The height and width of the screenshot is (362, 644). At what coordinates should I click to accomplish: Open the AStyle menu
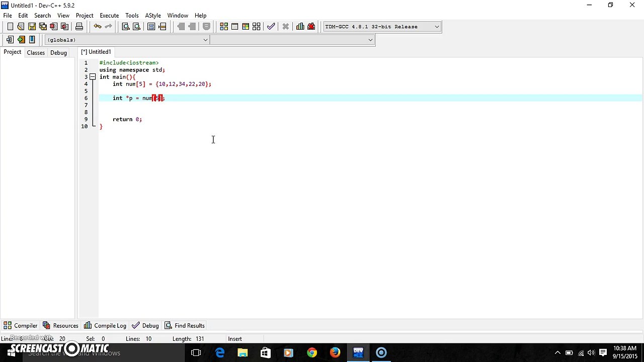point(153,16)
